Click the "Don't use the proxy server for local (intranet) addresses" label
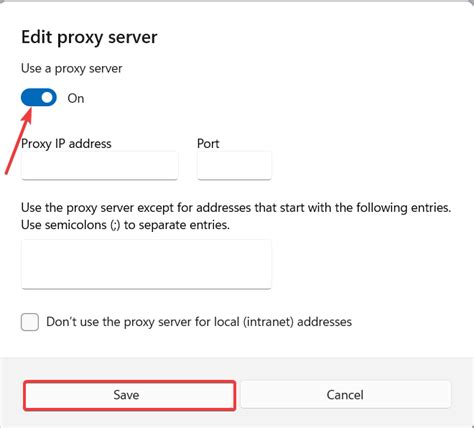 [x=199, y=322]
